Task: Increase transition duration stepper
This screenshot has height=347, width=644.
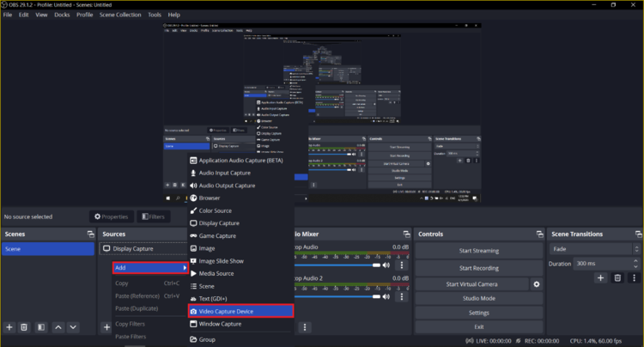Action: pos(635,261)
